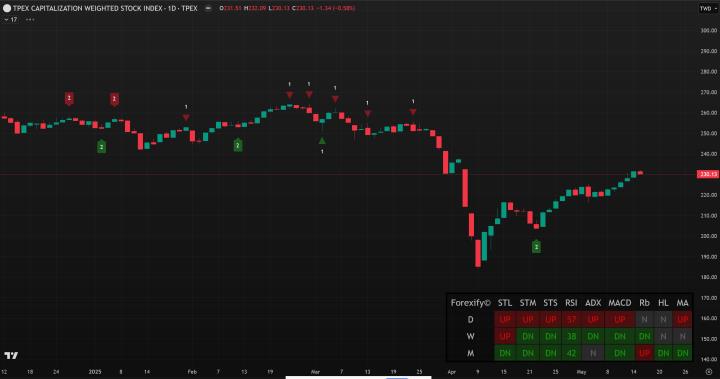Click the TPEX symbol circle logo
The width and height of the screenshot is (720, 379).
tap(7, 8)
